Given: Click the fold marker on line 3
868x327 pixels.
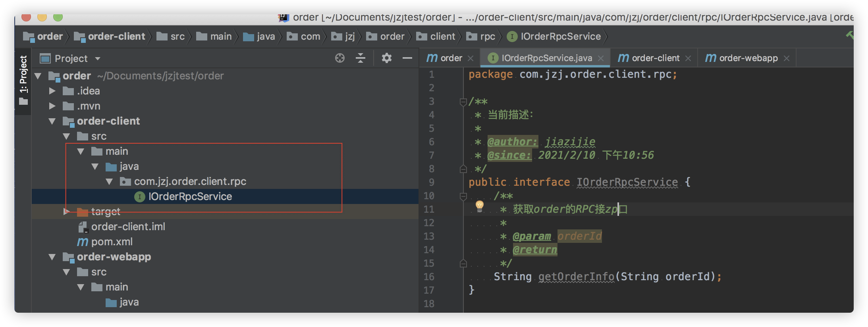Looking at the screenshot, I should (x=463, y=102).
